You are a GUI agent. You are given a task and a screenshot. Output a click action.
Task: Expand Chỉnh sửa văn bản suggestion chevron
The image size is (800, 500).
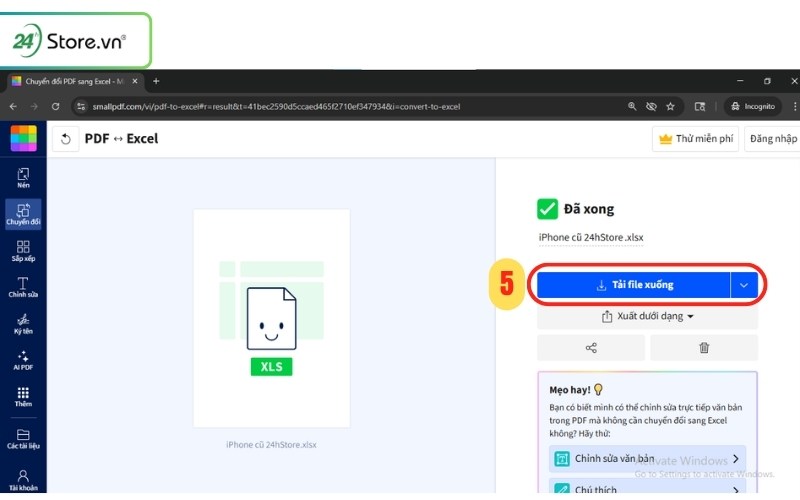point(736,459)
